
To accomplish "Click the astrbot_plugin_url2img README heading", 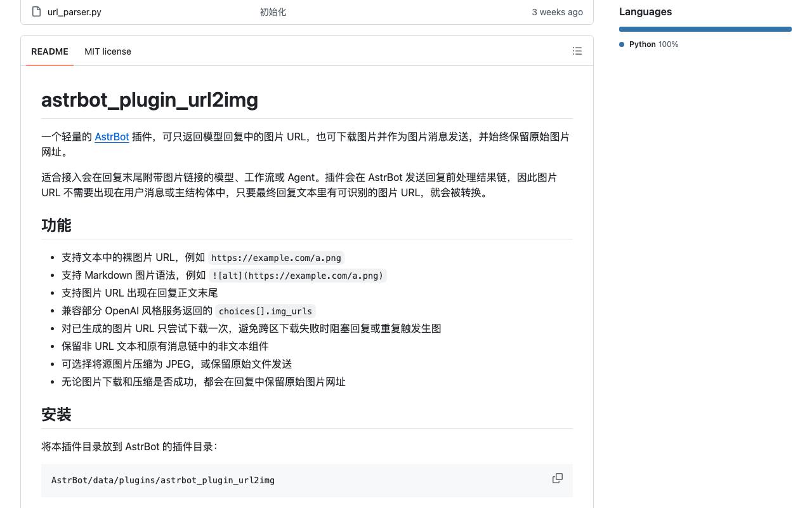I will [150, 100].
